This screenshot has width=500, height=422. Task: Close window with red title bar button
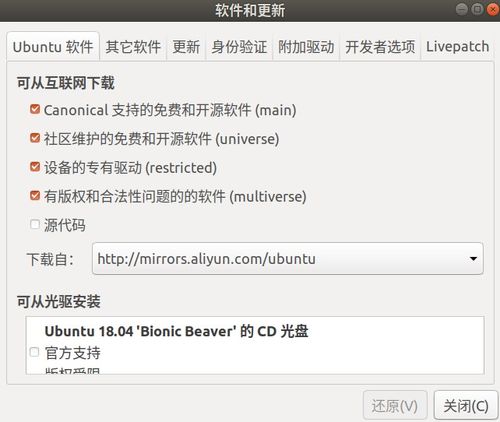[493, 9]
